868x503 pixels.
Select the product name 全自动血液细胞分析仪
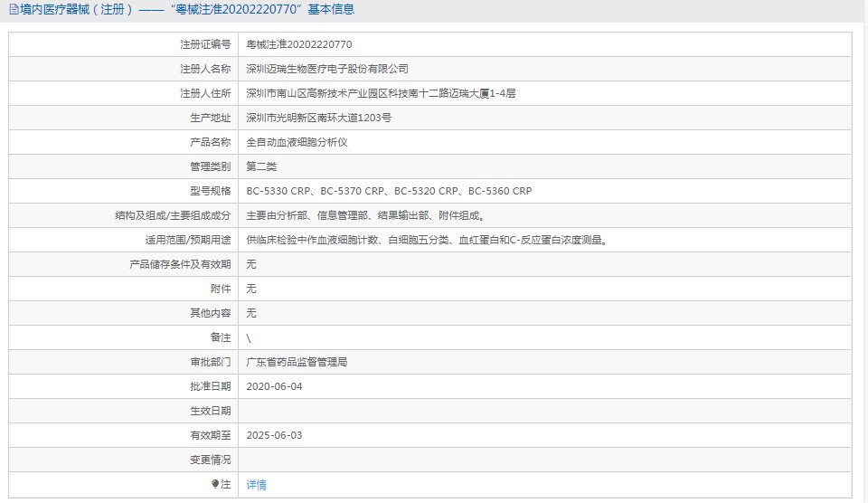coord(297,142)
